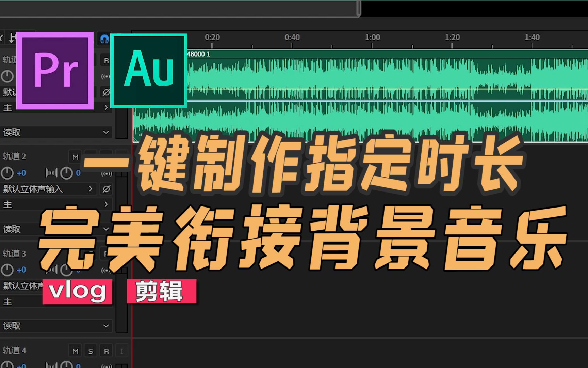
Task: Open 轨道 3 主 output selector
Action: tap(56, 302)
